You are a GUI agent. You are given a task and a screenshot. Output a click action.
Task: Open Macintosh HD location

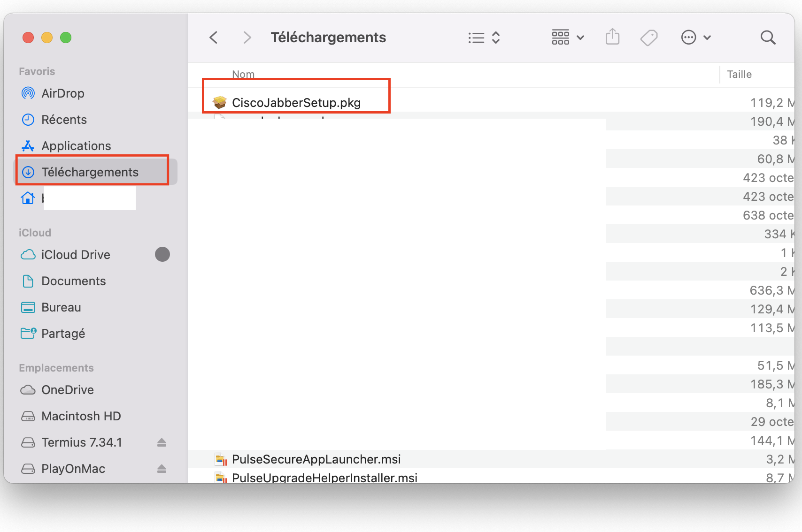81,416
